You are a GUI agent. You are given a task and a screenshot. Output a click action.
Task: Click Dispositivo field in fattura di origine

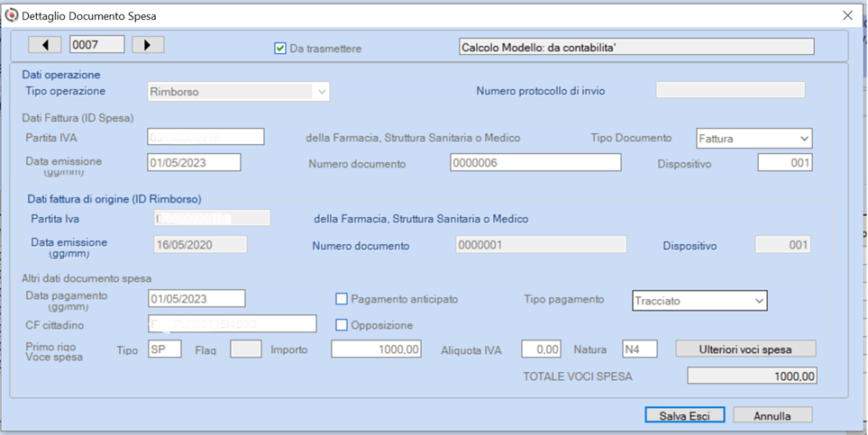click(x=782, y=245)
